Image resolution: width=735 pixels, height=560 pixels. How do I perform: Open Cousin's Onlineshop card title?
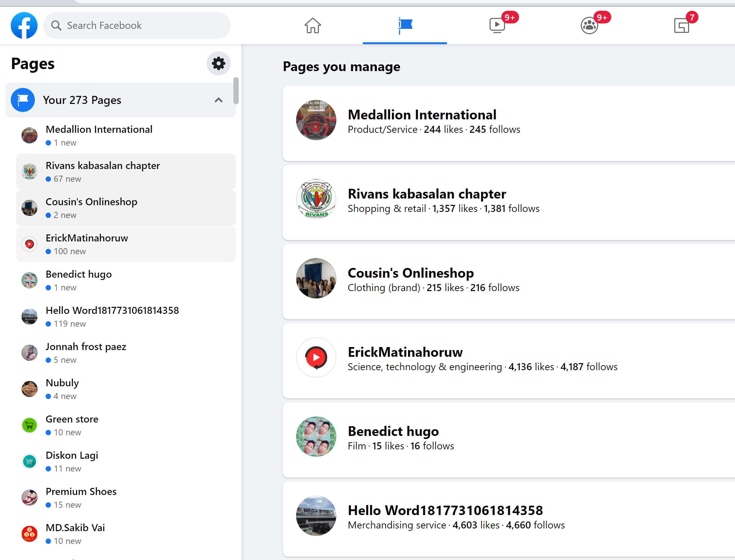411,273
